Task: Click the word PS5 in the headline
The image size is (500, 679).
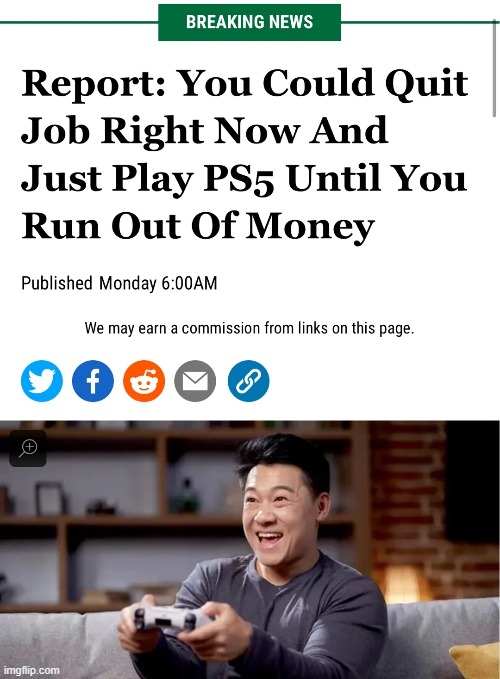Action: [x=239, y=178]
